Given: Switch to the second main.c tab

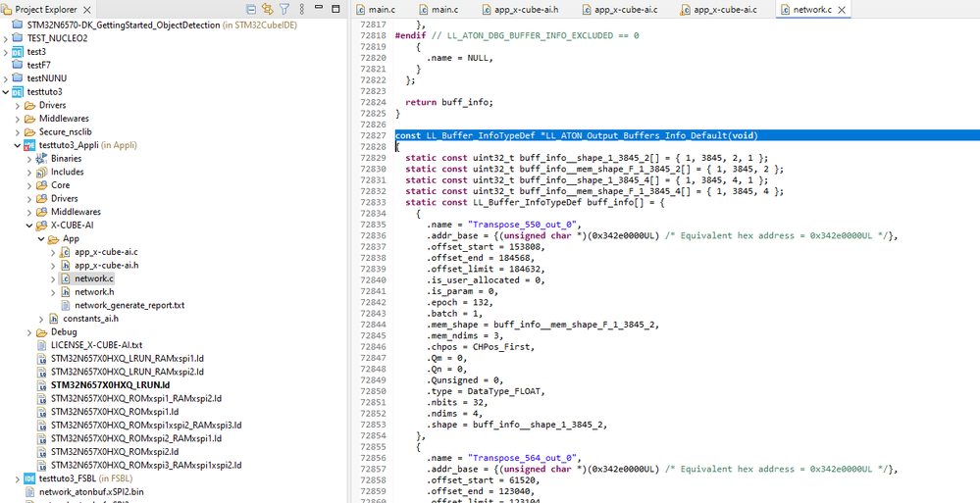Looking at the screenshot, I should pyautogui.click(x=438, y=10).
